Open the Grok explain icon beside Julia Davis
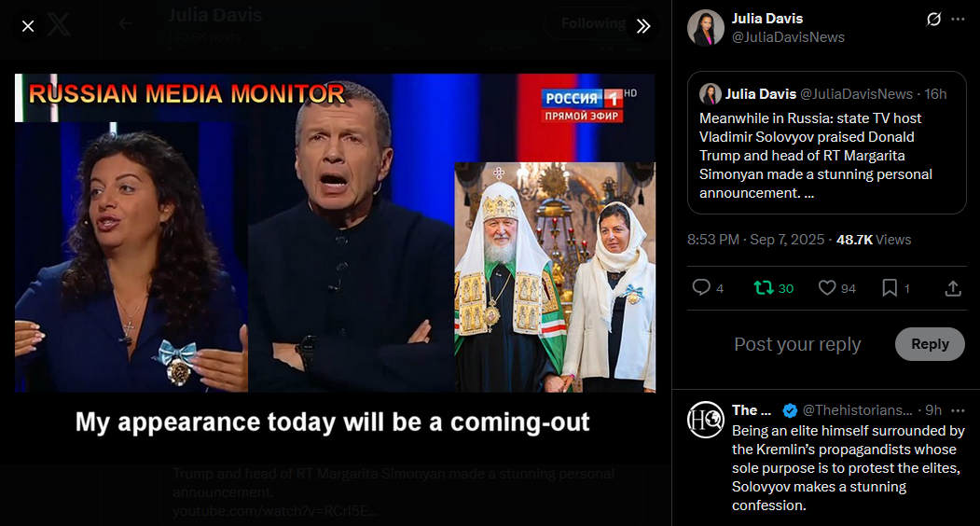The width and height of the screenshot is (980, 526). [x=933, y=20]
